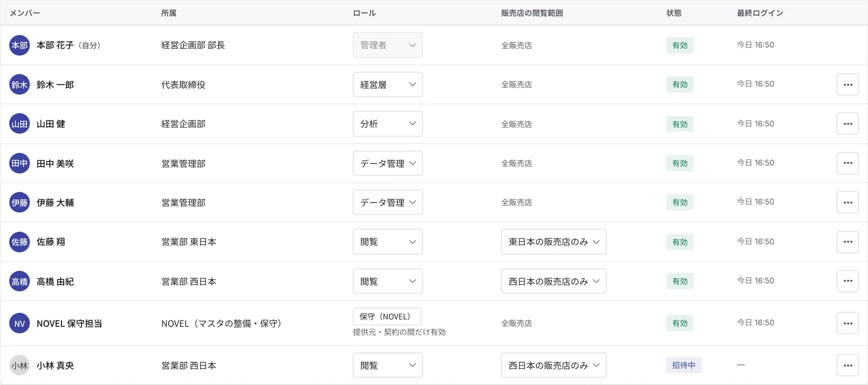The height and width of the screenshot is (385, 868).
Task: Click the 提供元・契約の間だけ有効 note
Action: pyautogui.click(x=399, y=332)
